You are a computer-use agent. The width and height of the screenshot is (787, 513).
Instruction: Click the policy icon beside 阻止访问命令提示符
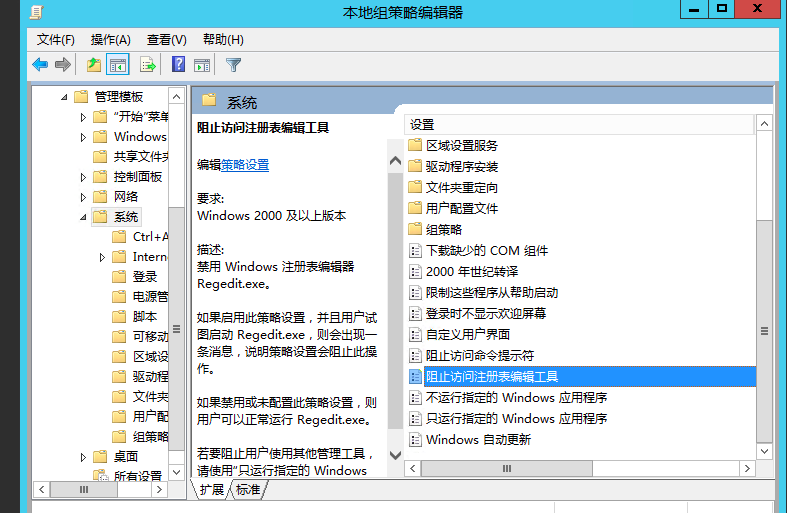tap(415, 355)
